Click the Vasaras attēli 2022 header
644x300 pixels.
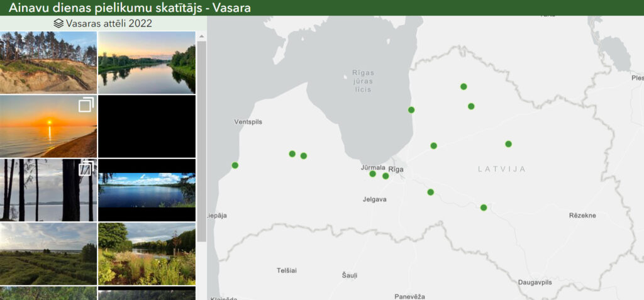[x=103, y=23]
